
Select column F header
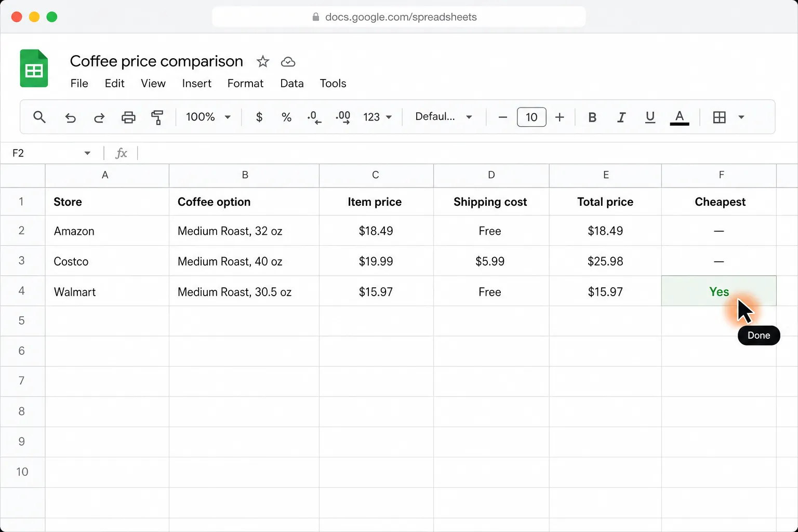click(719, 176)
